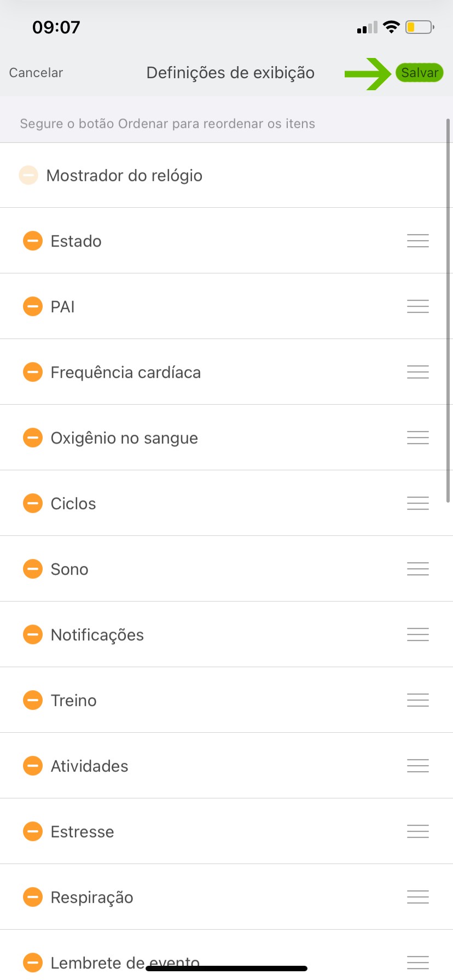The image size is (453, 980).
Task: Select the Respiração list item label
Action: click(x=92, y=897)
